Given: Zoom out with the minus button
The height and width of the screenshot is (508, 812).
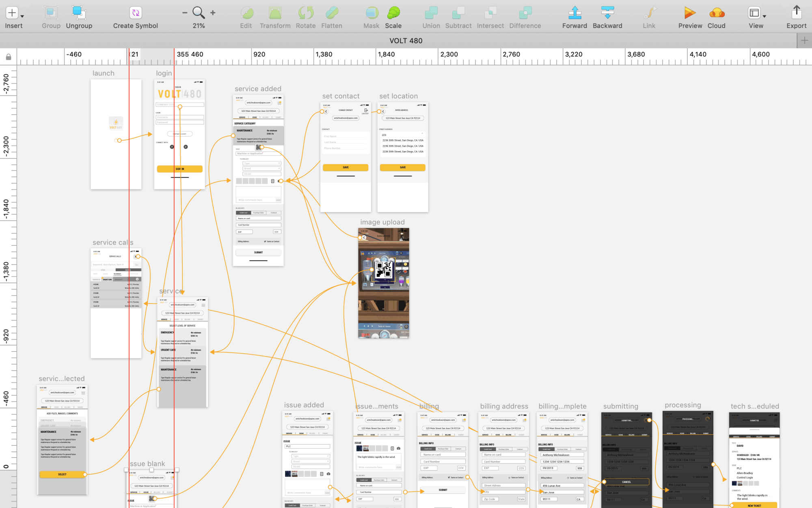Looking at the screenshot, I should tap(185, 13).
